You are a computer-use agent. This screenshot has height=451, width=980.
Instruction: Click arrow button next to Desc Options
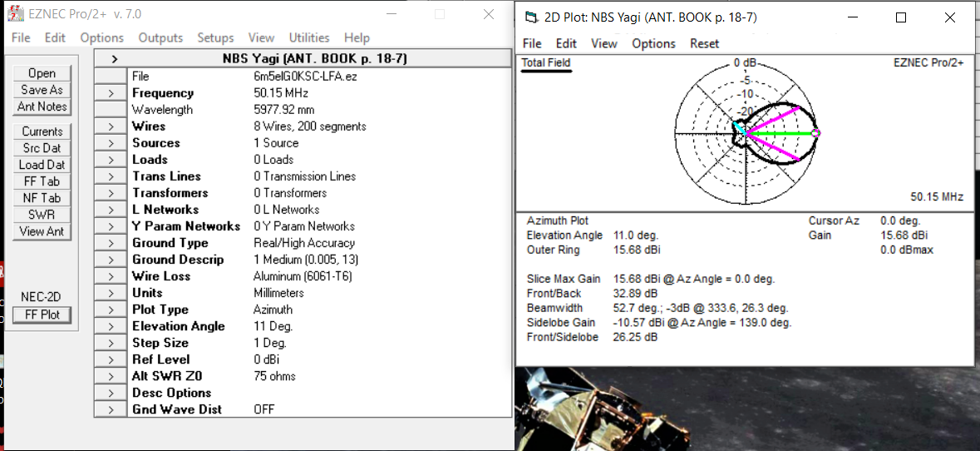click(111, 393)
